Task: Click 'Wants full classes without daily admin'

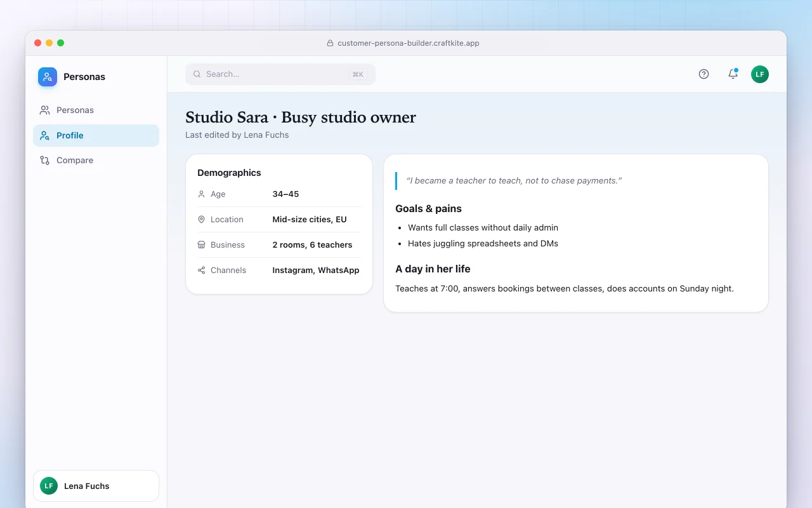Action: click(x=483, y=227)
